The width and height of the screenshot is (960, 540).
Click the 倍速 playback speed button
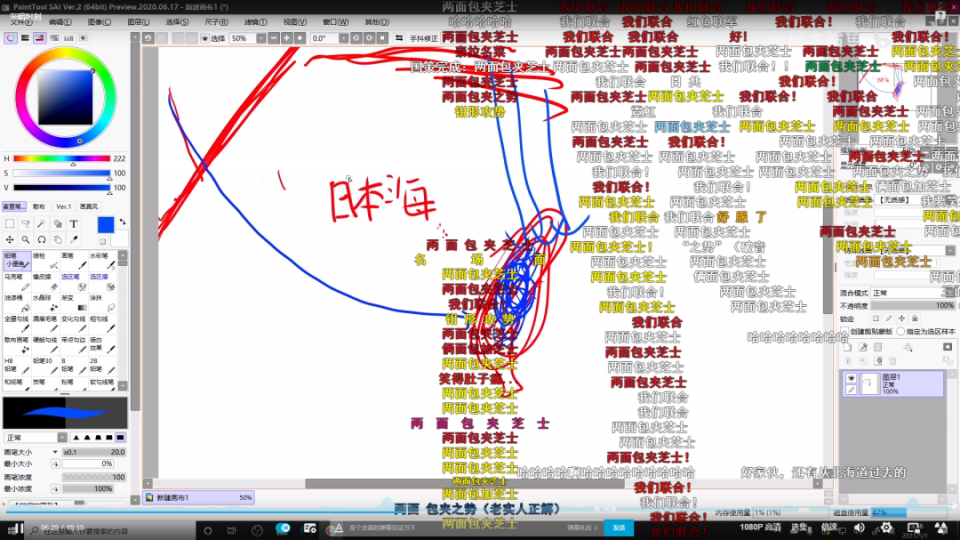tap(829, 527)
